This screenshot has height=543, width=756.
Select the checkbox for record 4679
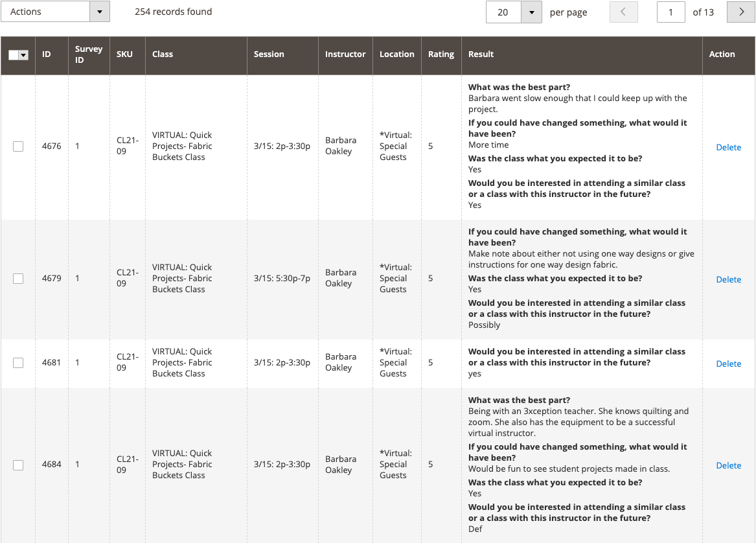coord(18,279)
